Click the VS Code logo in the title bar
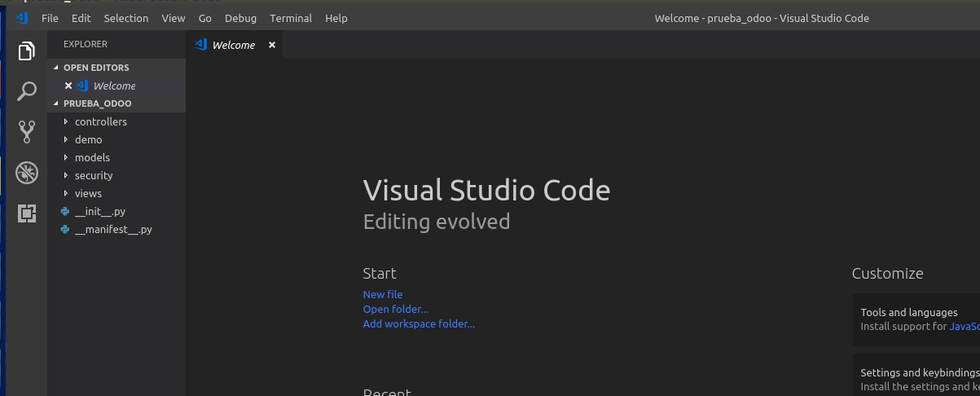Image resolution: width=980 pixels, height=396 pixels. coord(21,18)
